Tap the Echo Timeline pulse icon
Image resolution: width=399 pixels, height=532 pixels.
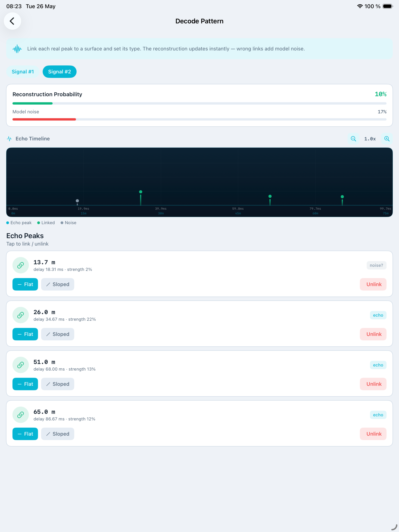9,139
